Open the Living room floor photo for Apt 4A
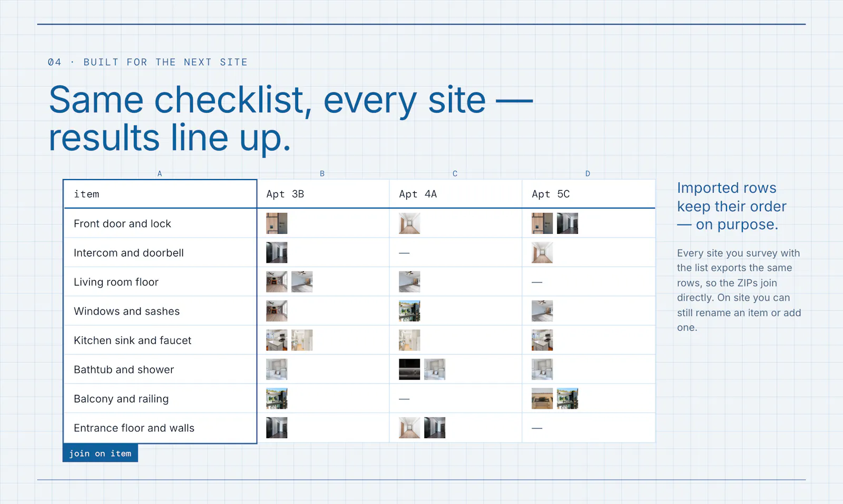The width and height of the screenshot is (843, 504). click(x=409, y=282)
